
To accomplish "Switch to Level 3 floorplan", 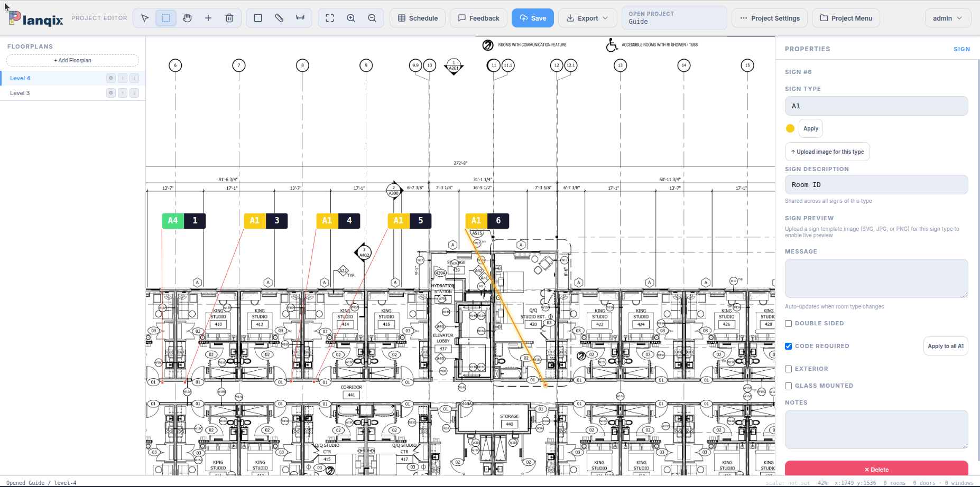I will coord(72,93).
